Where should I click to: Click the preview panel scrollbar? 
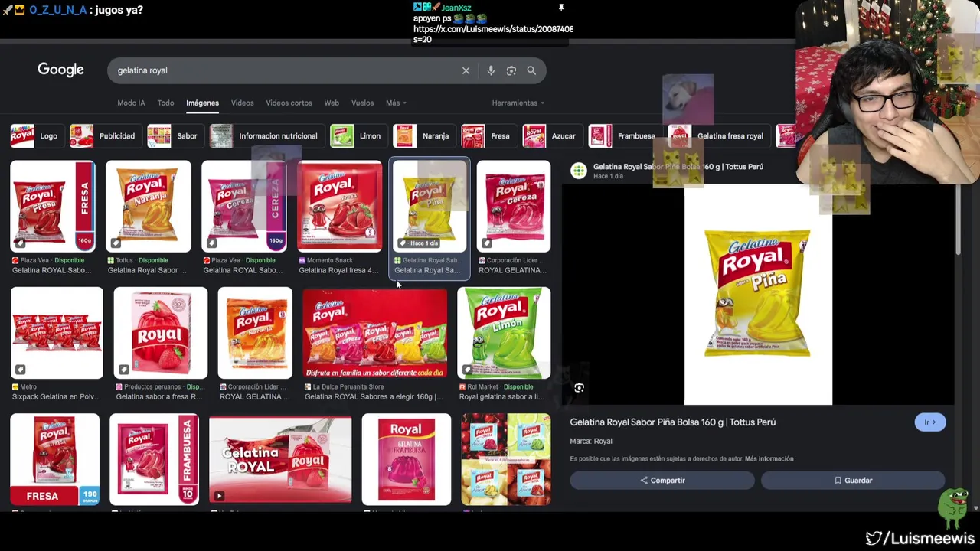click(x=958, y=218)
